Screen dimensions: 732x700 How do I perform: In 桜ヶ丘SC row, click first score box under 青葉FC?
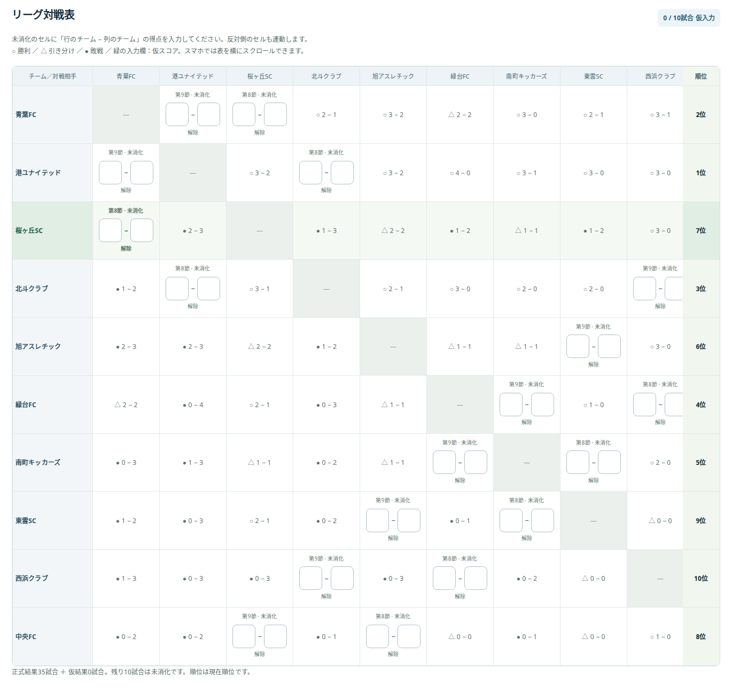pyautogui.click(x=110, y=230)
